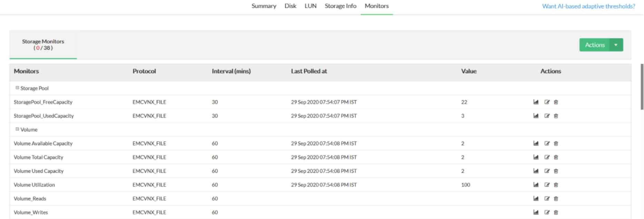
Task: Delete the StoragePool_FreeCapacity monitor
Action: (x=556, y=102)
